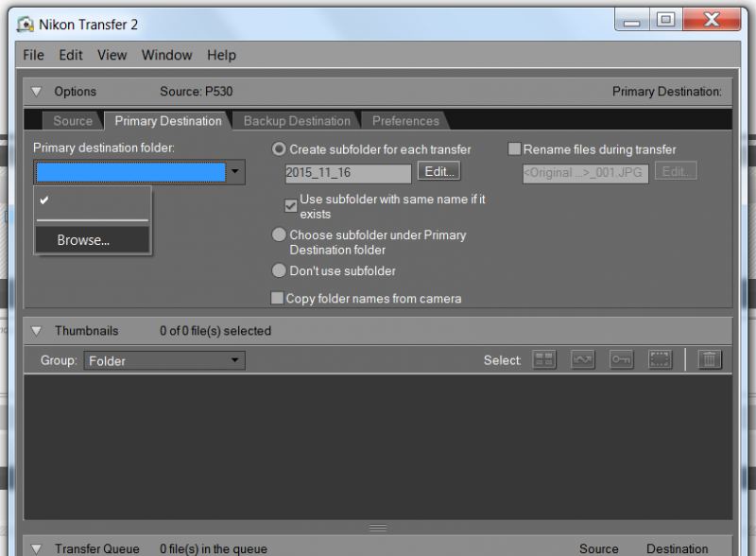The image size is (756, 556).
Task: Click the Primary Destination tab
Action: [168, 121]
